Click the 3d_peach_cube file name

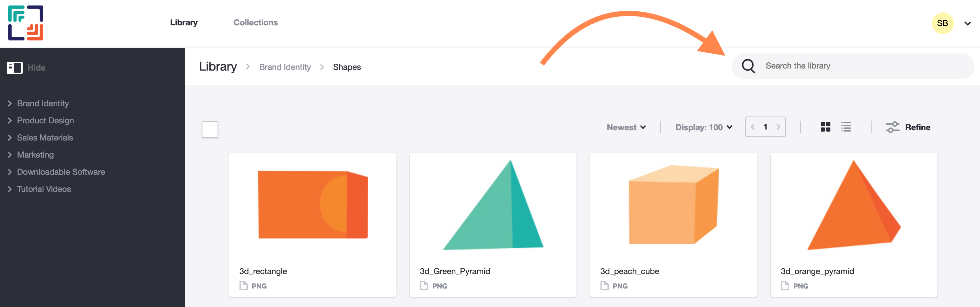[629, 271]
